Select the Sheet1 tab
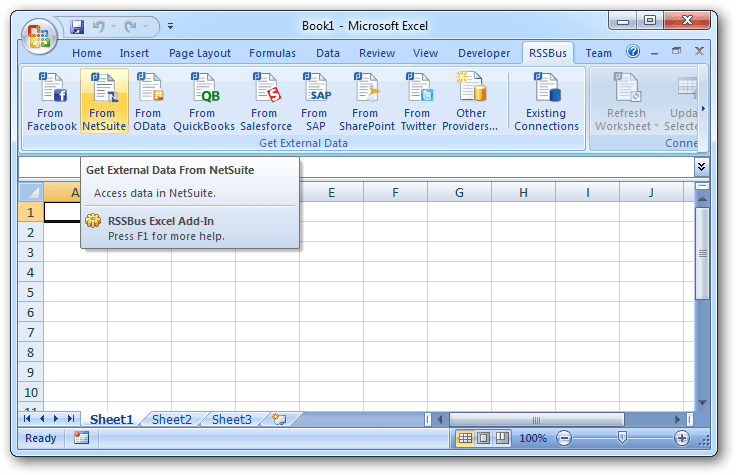The height and width of the screenshot is (475, 736). [x=111, y=419]
